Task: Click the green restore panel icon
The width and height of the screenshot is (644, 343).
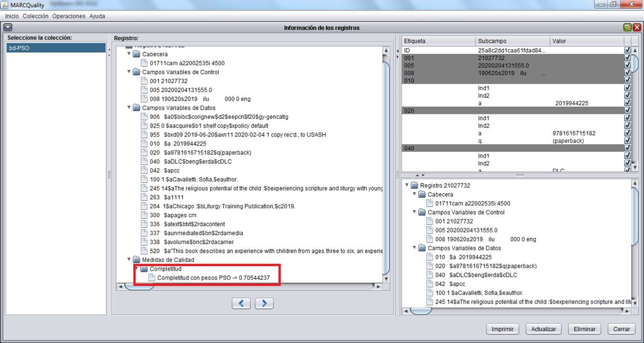Action: (x=627, y=28)
